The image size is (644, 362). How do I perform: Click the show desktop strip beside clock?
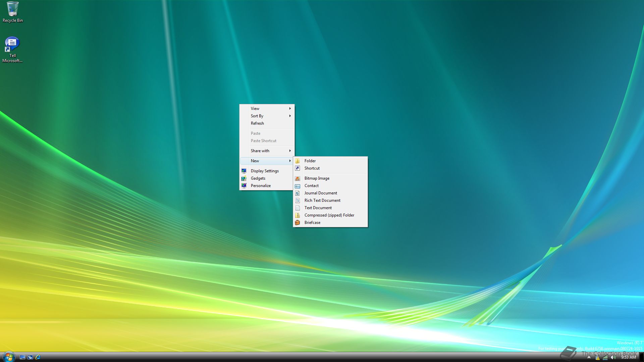coord(641,357)
